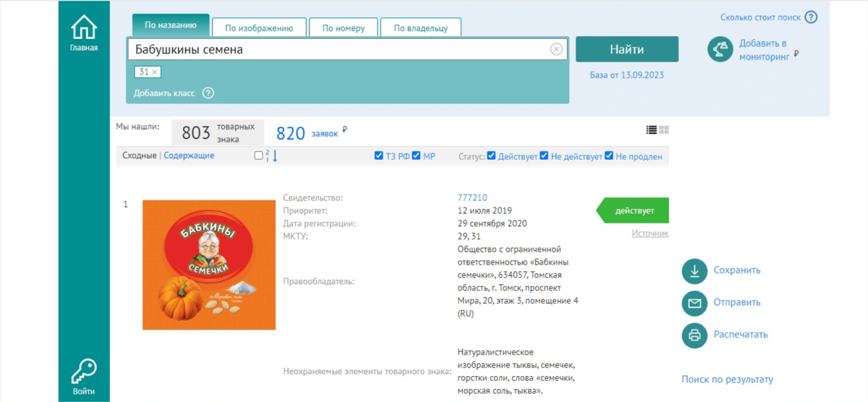
Task: Select the priority date 12 июля 2019
Action: click(485, 211)
